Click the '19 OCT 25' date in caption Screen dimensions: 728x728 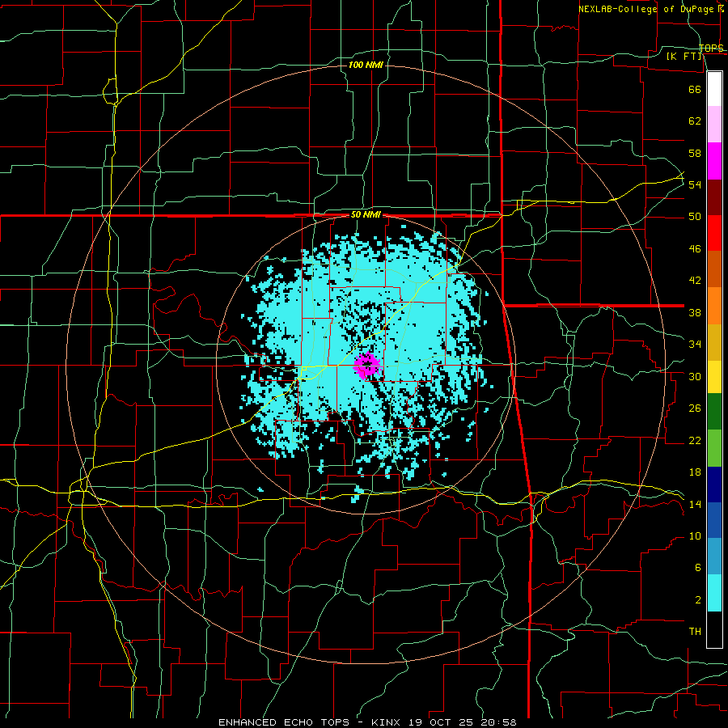(442, 722)
